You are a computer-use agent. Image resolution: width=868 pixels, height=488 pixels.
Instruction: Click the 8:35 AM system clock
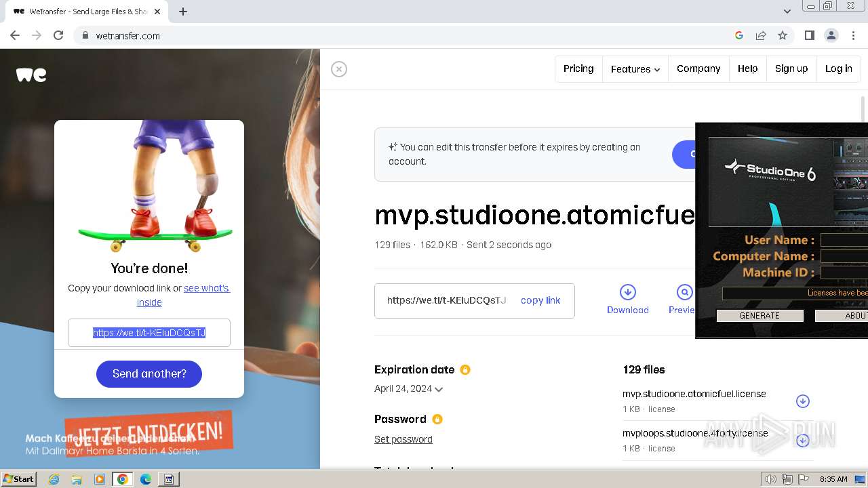[833, 479]
